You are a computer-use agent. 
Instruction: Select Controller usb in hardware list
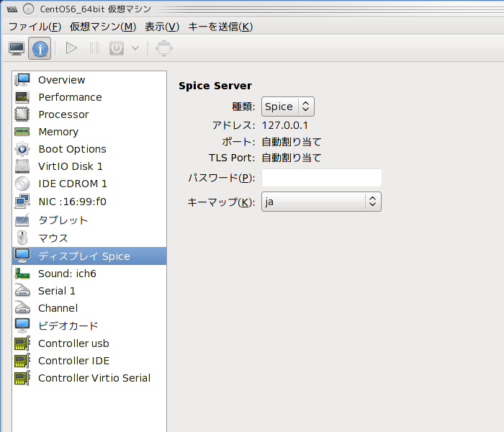(89, 343)
